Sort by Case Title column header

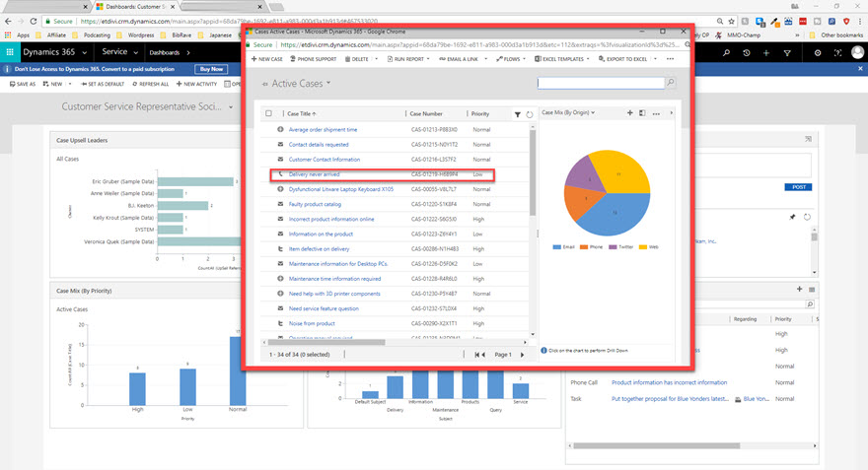coord(302,114)
